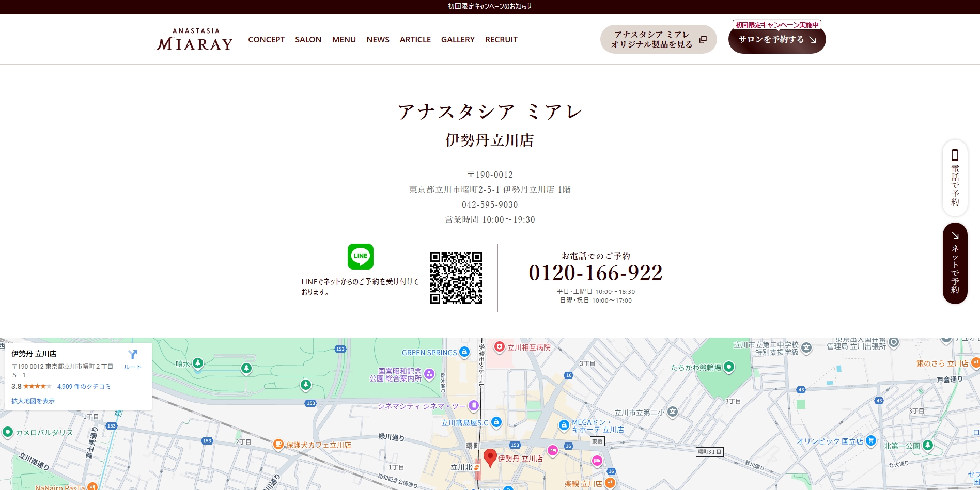Click external-link icon beside オリジナル製品を見る
The image size is (980, 490).
point(702,39)
